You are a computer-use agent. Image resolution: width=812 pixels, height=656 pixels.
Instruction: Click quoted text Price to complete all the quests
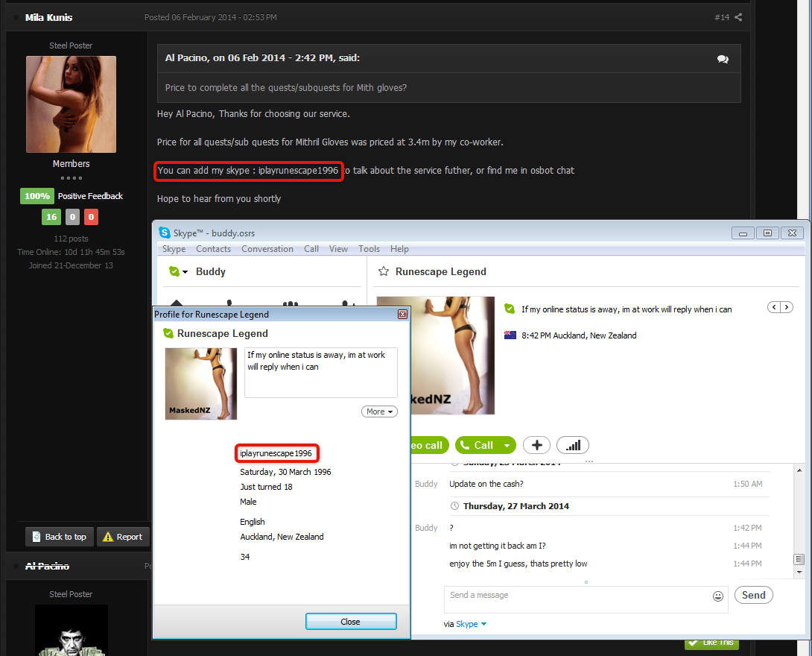(286, 87)
